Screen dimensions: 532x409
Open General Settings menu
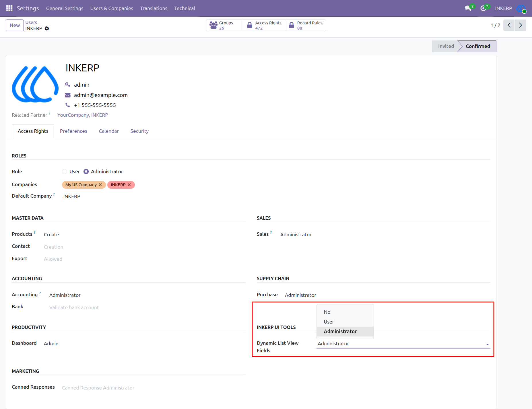click(65, 8)
